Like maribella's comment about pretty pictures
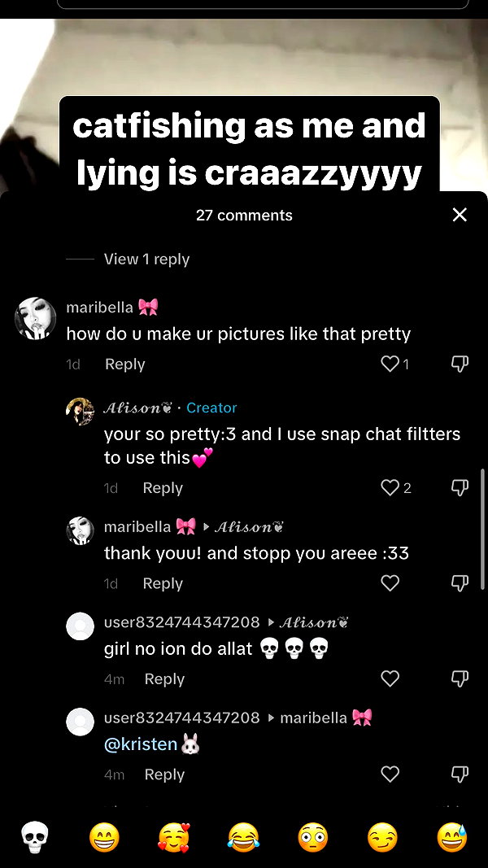 click(390, 364)
